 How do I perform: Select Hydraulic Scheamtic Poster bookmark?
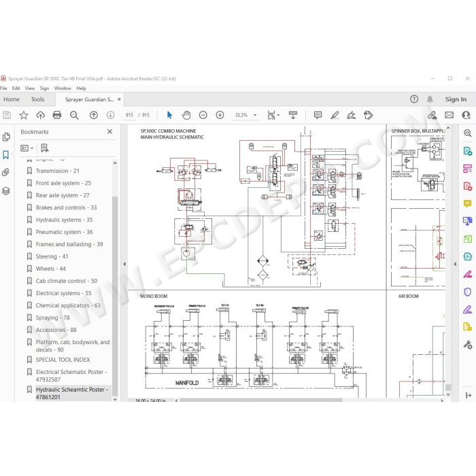click(x=72, y=393)
